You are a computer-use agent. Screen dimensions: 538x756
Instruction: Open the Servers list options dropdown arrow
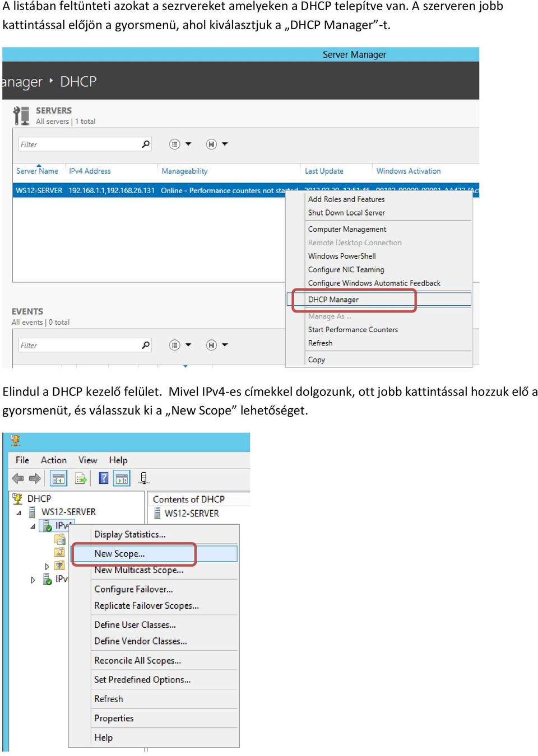point(188,144)
